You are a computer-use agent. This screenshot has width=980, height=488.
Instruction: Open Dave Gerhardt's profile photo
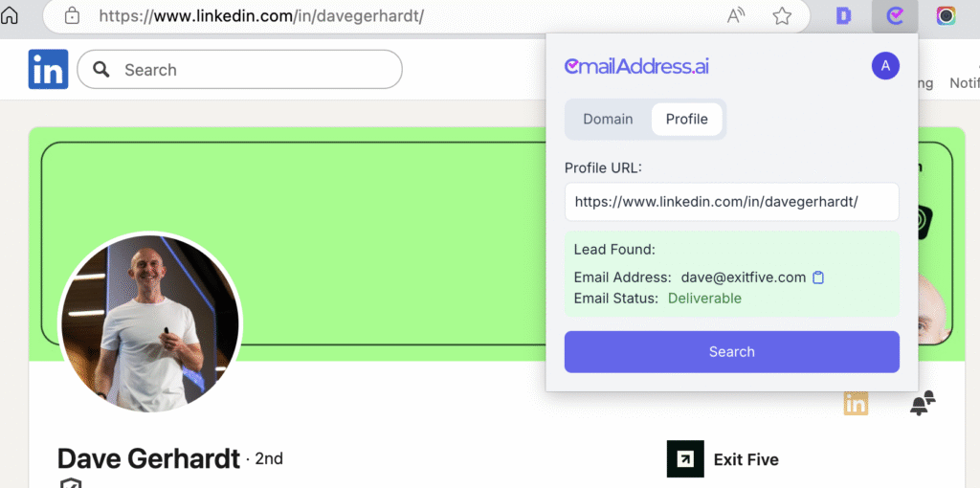pyautogui.click(x=150, y=323)
